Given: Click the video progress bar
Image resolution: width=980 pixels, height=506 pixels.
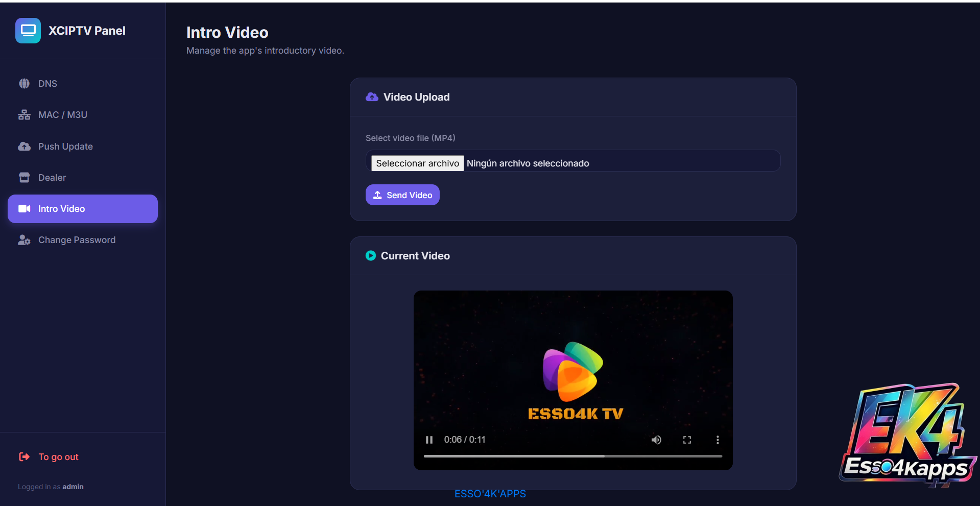Looking at the screenshot, I should coord(573,456).
